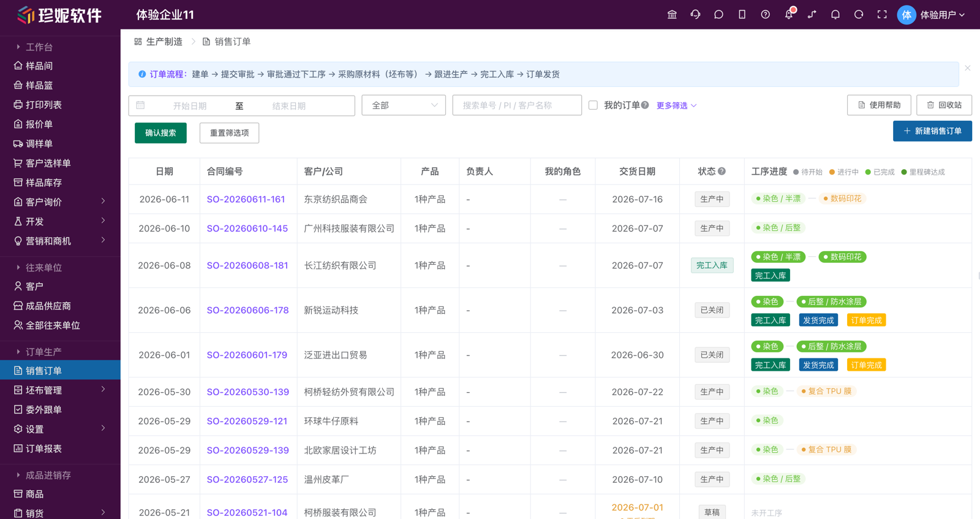This screenshot has width=980, height=519.
Task: Open the question mark help icon
Action: tap(765, 15)
